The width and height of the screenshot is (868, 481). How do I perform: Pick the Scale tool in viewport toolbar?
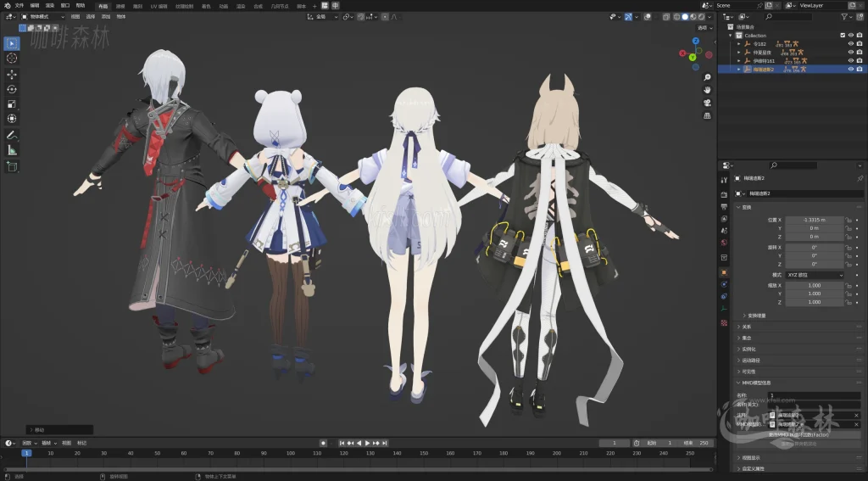12,104
